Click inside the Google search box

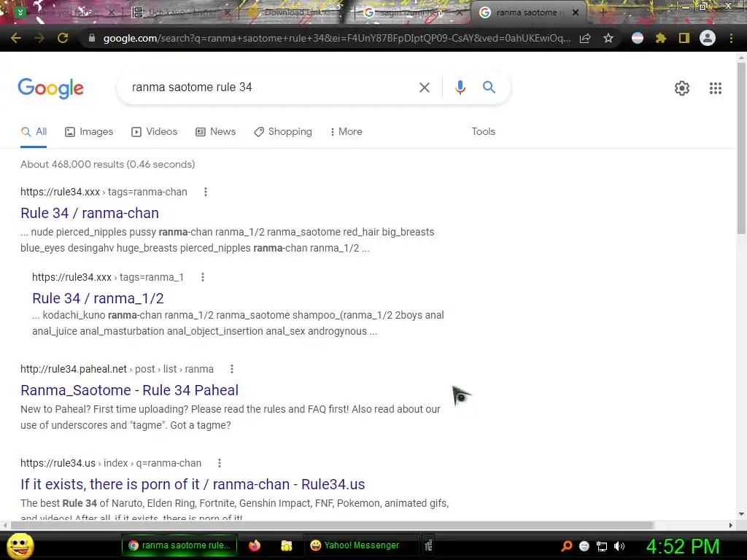click(267, 87)
